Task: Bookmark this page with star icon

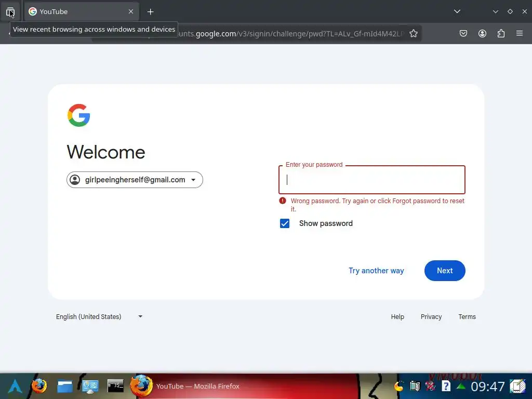Action: click(413, 33)
